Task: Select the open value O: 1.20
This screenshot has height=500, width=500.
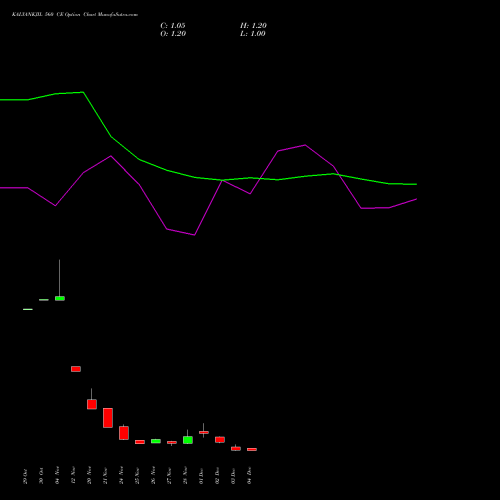Action: [173, 34]
